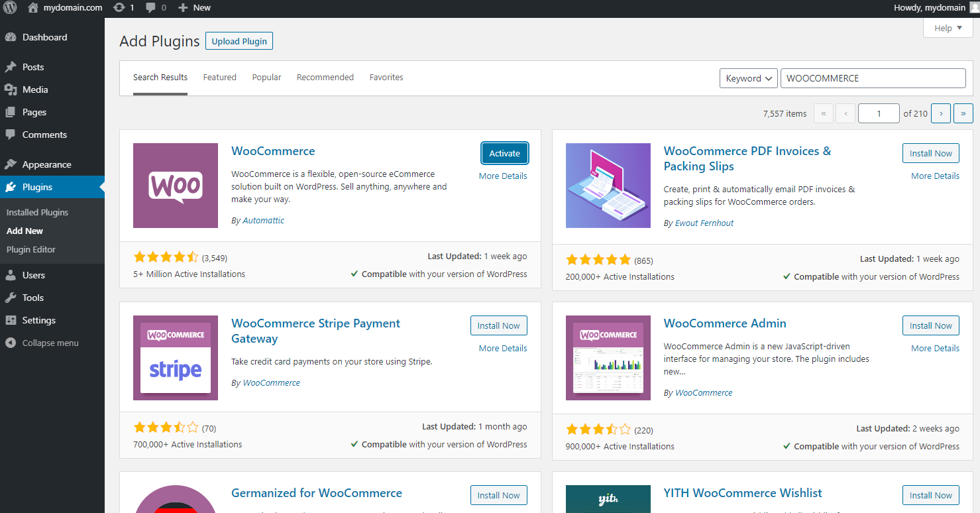The width and height of the screenshot is (980, 513).
Task: Open the Keyword search type dropdown
Action: (x=749, y=78)
